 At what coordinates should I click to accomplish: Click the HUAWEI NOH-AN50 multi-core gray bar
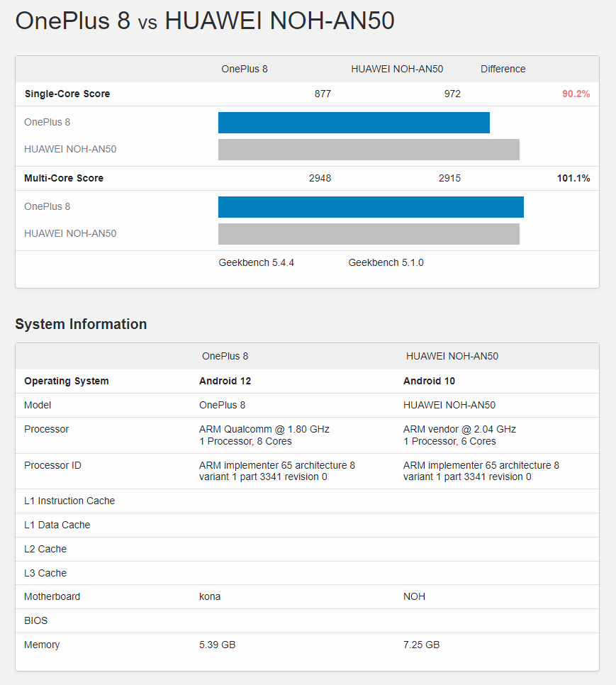369,234
